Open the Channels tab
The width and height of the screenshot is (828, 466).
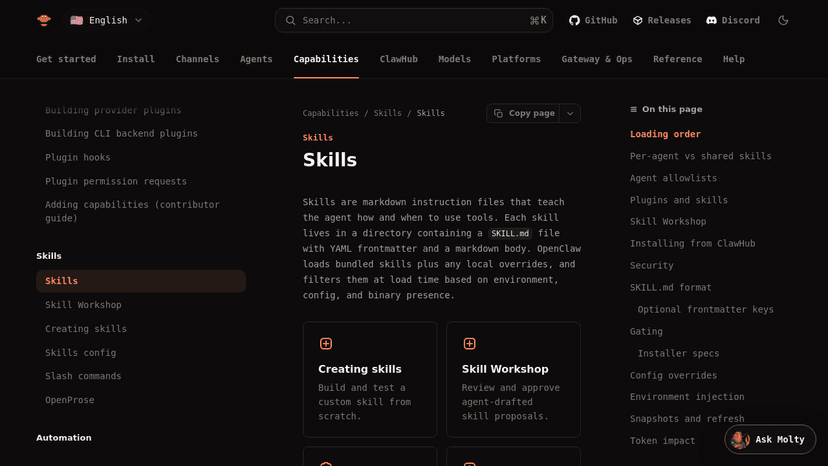pos(197,59)
